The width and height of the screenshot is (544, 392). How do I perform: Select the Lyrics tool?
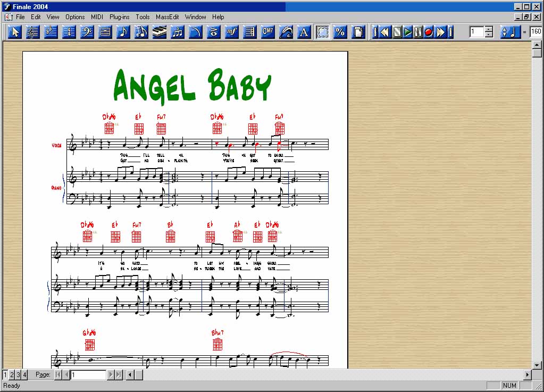(x=286, y=32)
